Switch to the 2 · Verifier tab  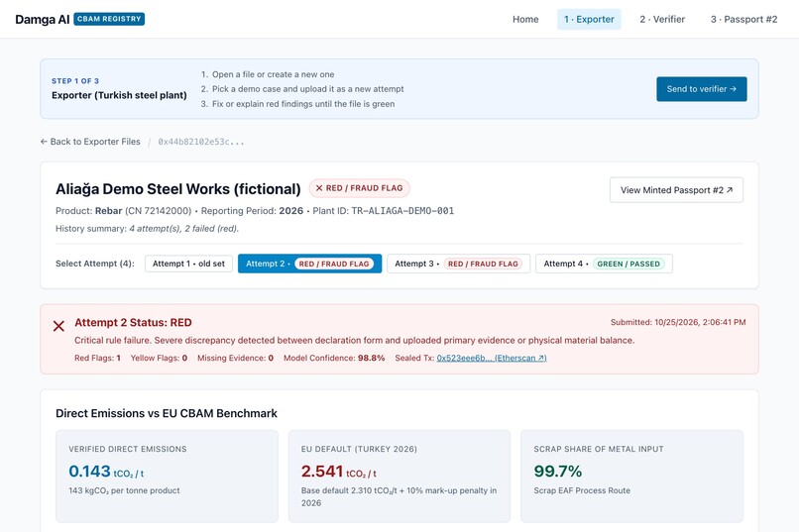point(662,20)
